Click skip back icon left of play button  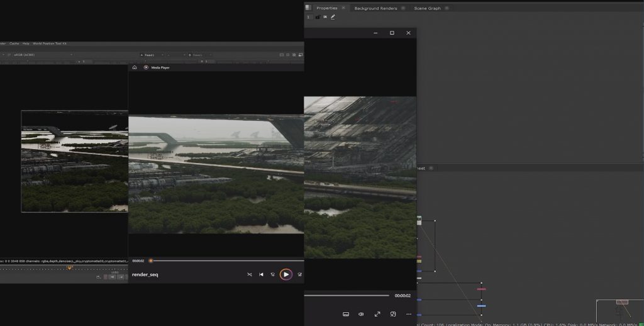(272, 274)
